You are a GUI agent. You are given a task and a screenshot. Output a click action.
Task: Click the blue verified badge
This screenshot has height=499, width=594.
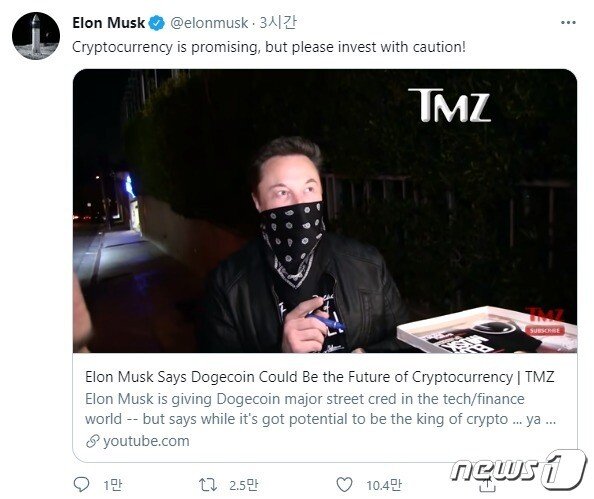pos(156,23)
